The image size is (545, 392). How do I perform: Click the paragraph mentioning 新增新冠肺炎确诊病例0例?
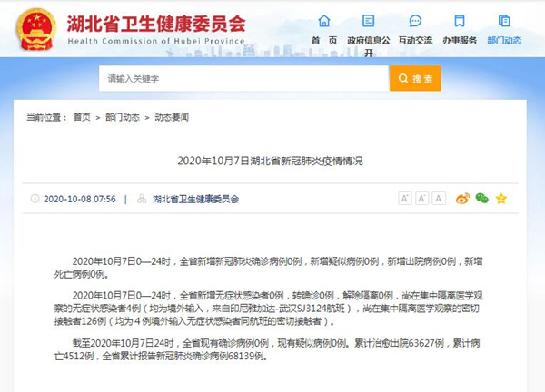[x=268, y=268]
